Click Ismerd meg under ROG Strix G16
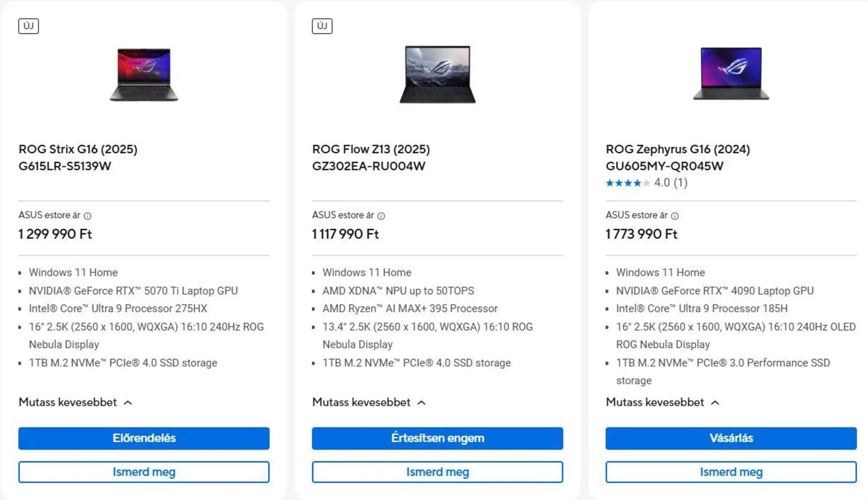The image size is (868, 500). (144, 472)
